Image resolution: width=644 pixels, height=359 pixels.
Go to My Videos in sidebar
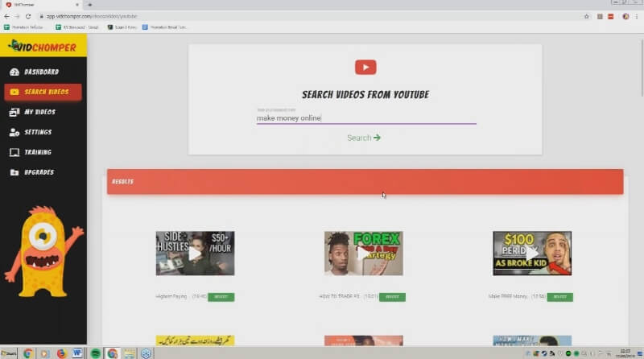[x=43, y=112]
